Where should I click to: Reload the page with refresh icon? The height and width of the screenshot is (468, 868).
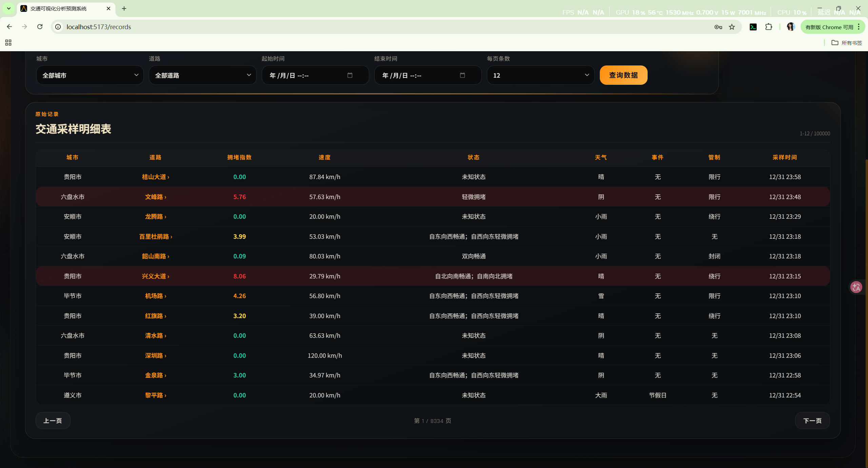40,27
